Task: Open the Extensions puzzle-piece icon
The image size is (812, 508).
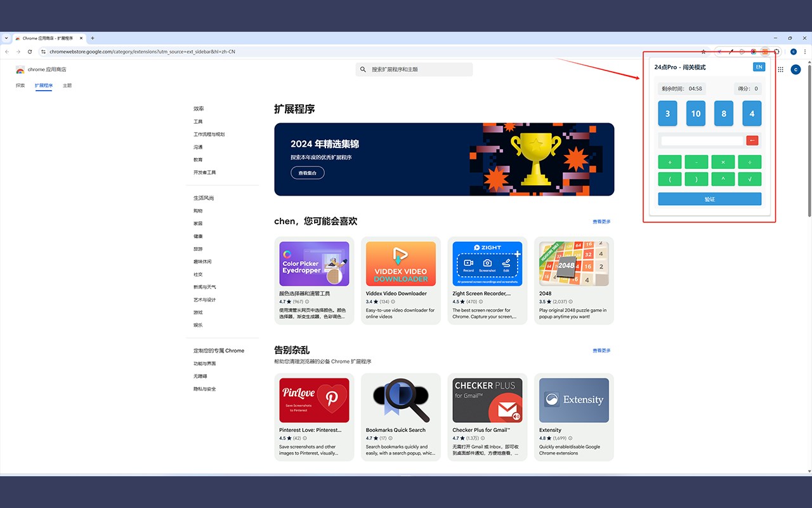Action: 776,51
